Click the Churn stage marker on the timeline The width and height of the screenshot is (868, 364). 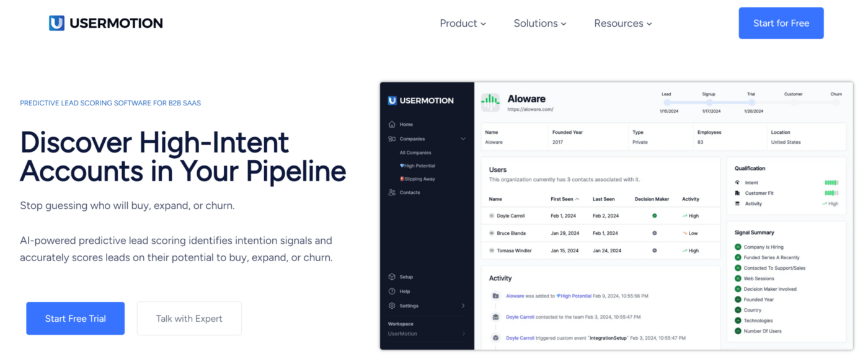tap(836, 102)
